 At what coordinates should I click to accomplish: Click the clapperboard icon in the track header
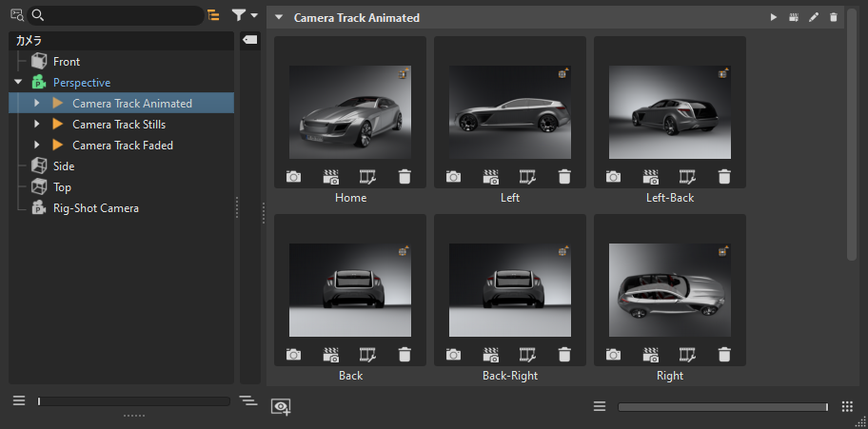(x=794, y=18)
